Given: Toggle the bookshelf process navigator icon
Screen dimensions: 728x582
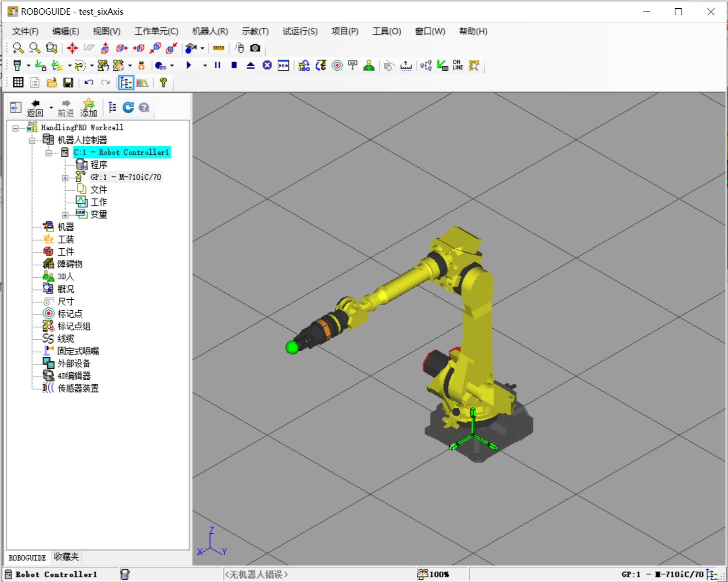Looking at the screenshot, I should pyautogui.click(x=142, y=83).
